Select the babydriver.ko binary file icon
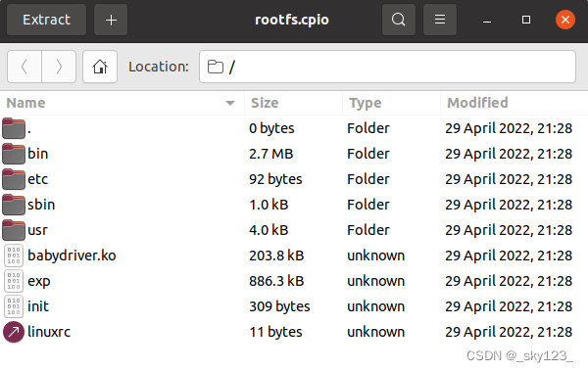Viewport: 588px width, 372px height. (14, 256)
